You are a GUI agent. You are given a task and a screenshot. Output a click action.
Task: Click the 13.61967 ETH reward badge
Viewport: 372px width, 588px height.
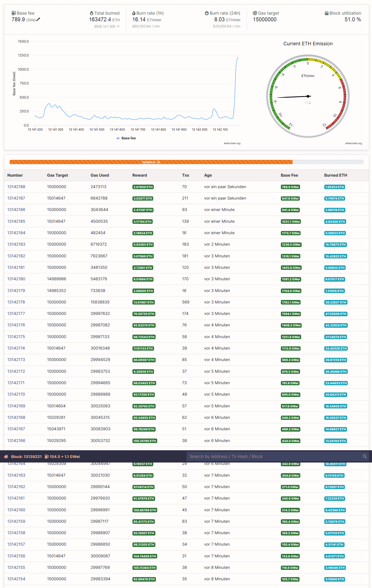(x=144, y=302)
